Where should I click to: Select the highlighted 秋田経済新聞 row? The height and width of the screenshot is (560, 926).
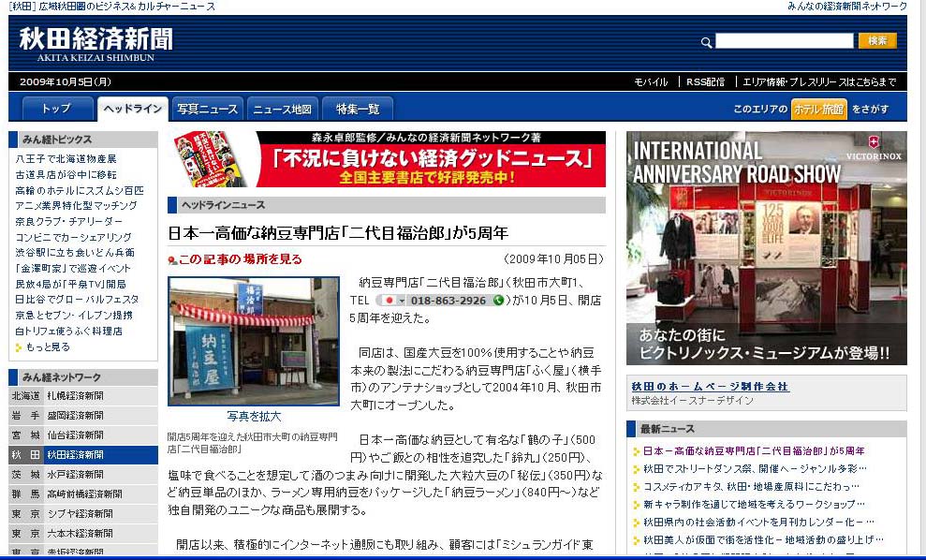coord(83,455)
